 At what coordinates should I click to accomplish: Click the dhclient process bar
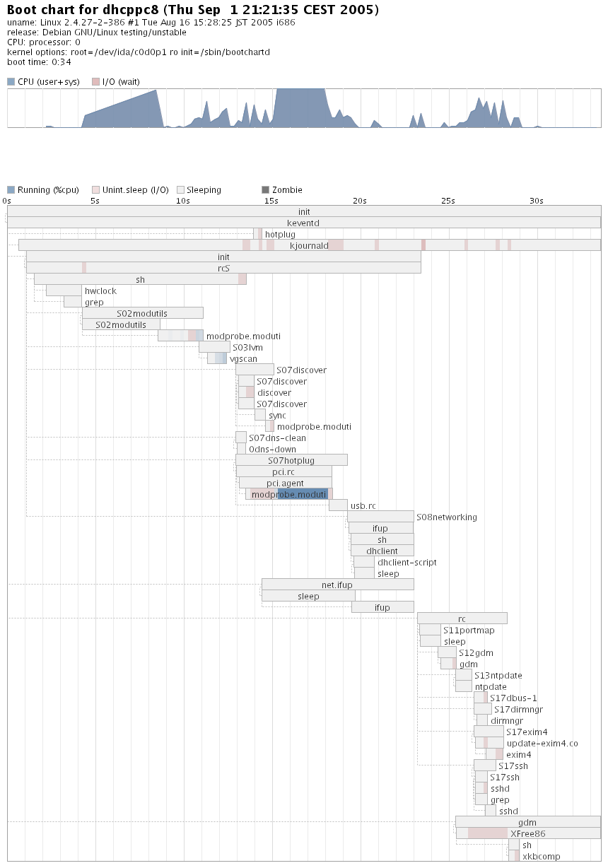(x=382, y=551)
